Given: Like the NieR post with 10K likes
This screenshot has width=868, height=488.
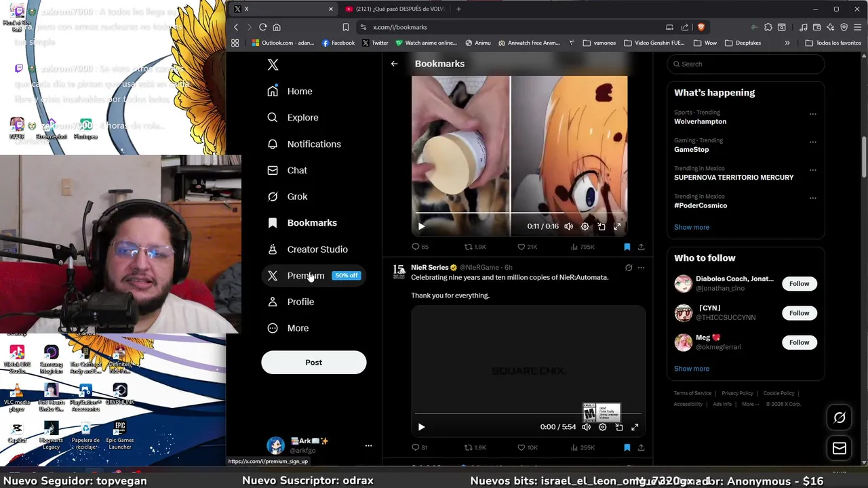Looking at the screenshot, I should pos(528,447).
